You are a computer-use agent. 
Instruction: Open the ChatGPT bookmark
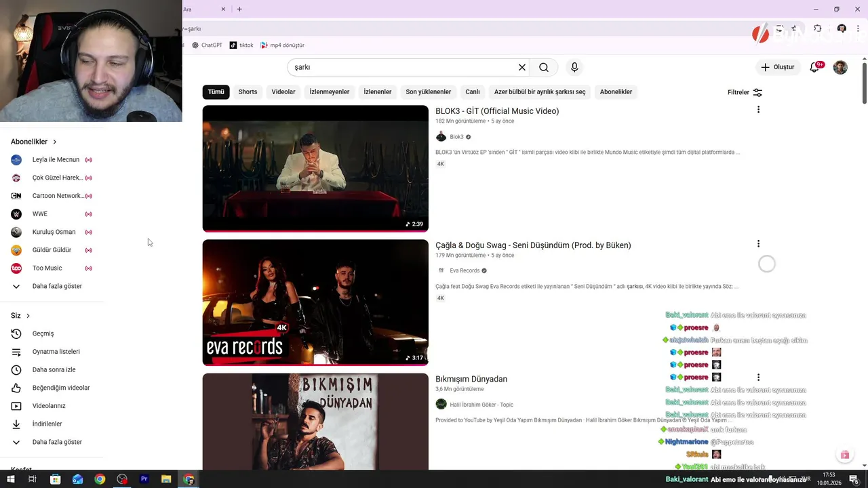click(207, 45)
